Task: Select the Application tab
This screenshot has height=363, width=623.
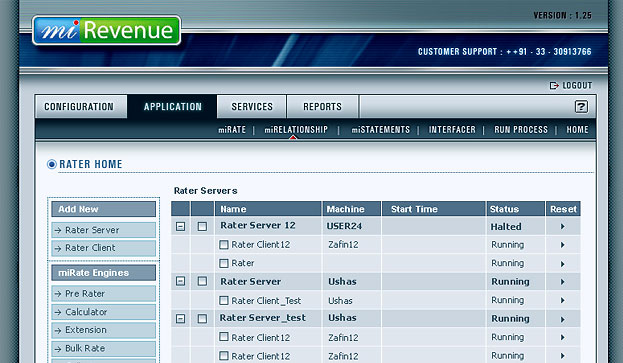Action: [x=172, y=106]
